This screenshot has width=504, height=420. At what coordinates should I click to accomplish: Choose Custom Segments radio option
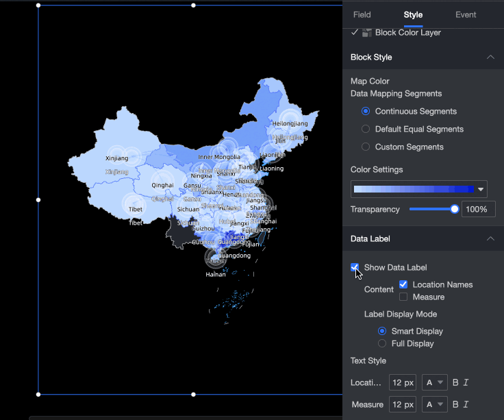(x=366, y=147)
